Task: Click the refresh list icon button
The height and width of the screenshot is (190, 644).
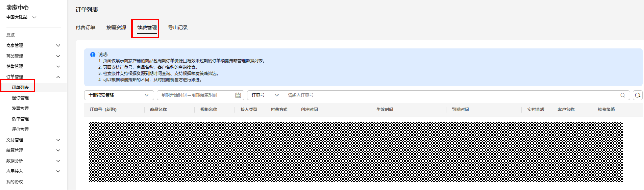Action: tap(638, 95)
